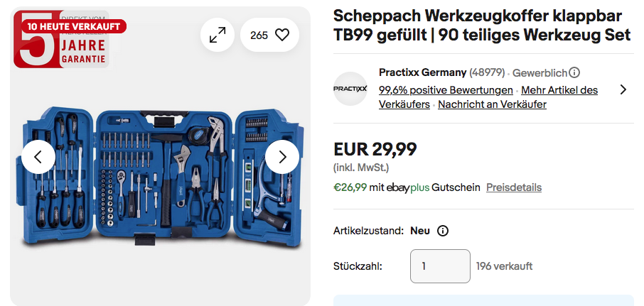The width and height of the screenshot is (644, 306).
Task: Open the Preisdetails link
Action: (x=513, y=187)
